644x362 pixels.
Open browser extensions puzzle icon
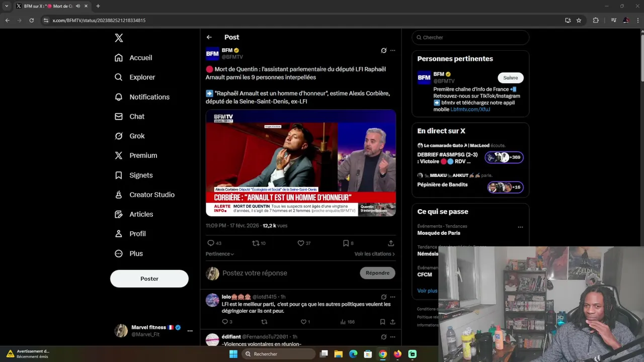coord(596,20)
